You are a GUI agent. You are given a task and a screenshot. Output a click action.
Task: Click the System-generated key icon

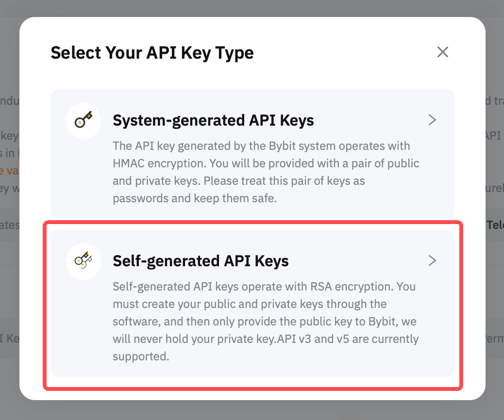pos(83,121)
